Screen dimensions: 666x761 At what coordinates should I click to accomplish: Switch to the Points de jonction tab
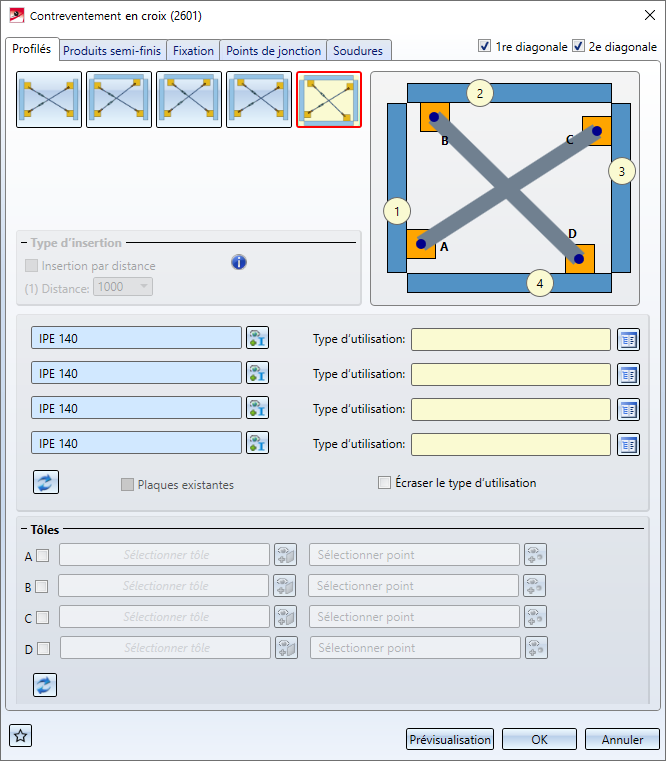(273, 50)
